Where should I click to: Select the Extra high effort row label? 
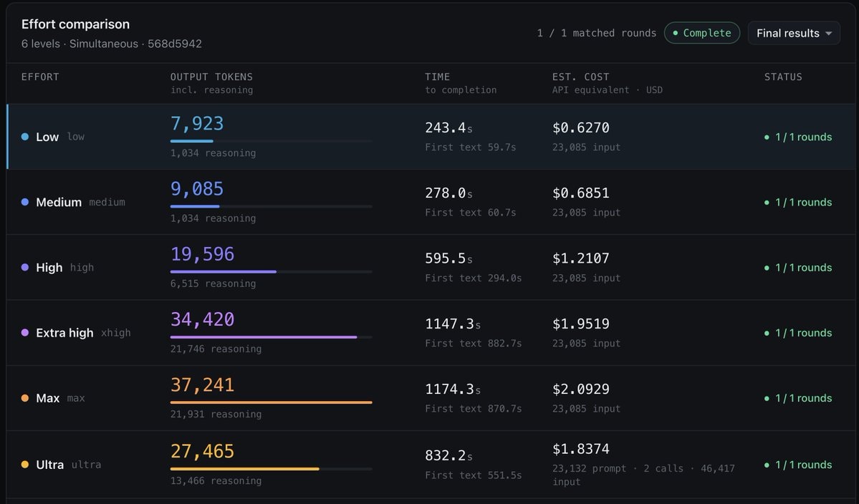(x=64, y=333)
